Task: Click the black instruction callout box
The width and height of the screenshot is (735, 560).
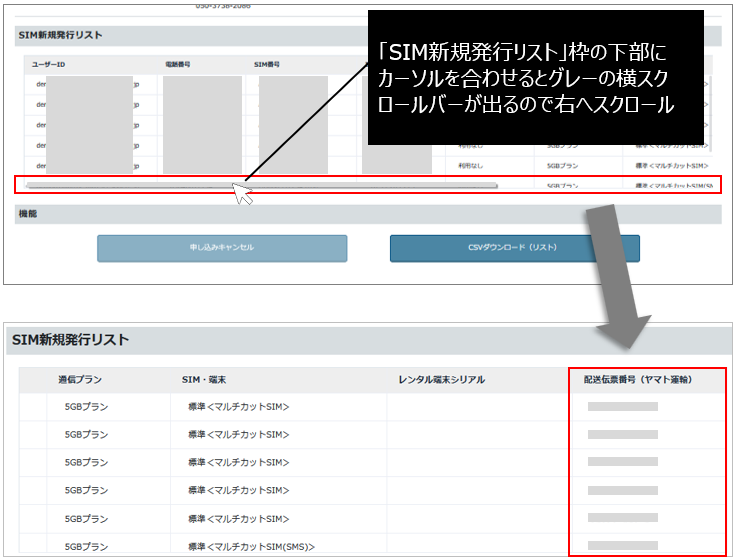Action: coord(536,80)
